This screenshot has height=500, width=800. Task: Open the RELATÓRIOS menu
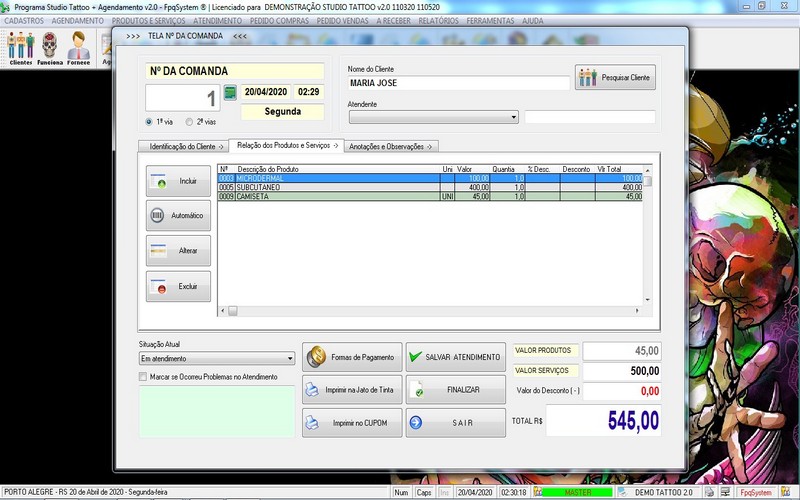click(x=438, y=21)
